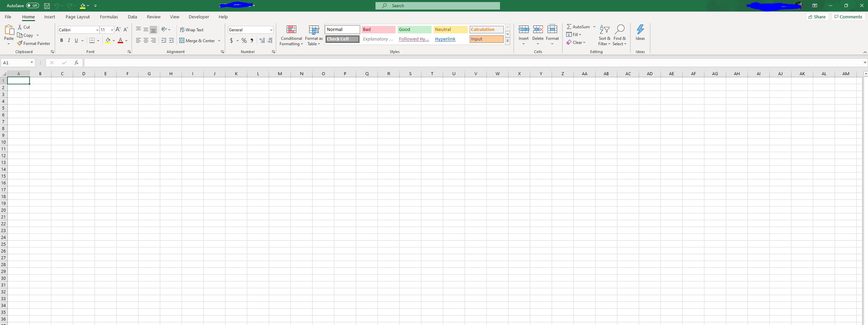This screenshot has width=868, height=325.
Task: Open the font size dropdown
Action: point(112,30)
